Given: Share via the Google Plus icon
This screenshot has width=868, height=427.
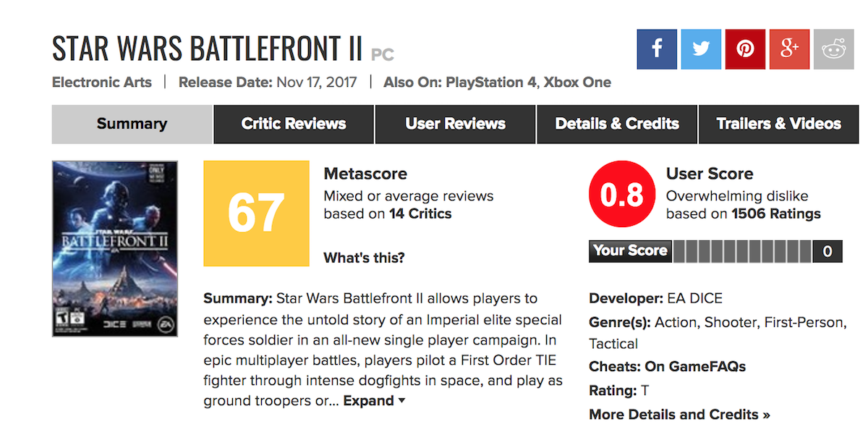Looking at the screenshot, I should click(x=789, y=49).
